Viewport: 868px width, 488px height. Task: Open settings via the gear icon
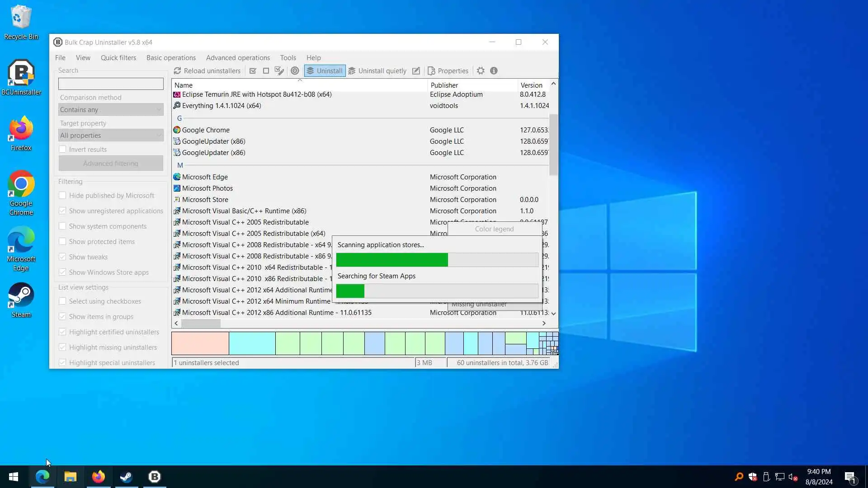tap(481, 71)
